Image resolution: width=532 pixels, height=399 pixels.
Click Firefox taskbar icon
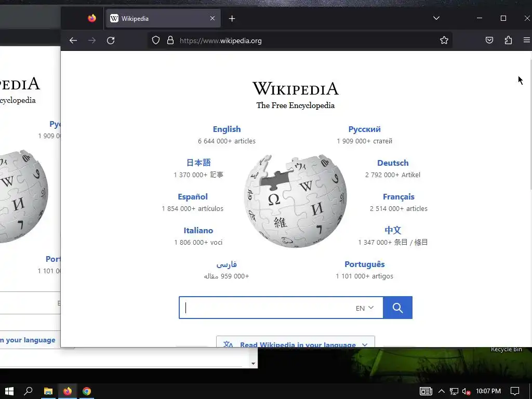[68, 391]
